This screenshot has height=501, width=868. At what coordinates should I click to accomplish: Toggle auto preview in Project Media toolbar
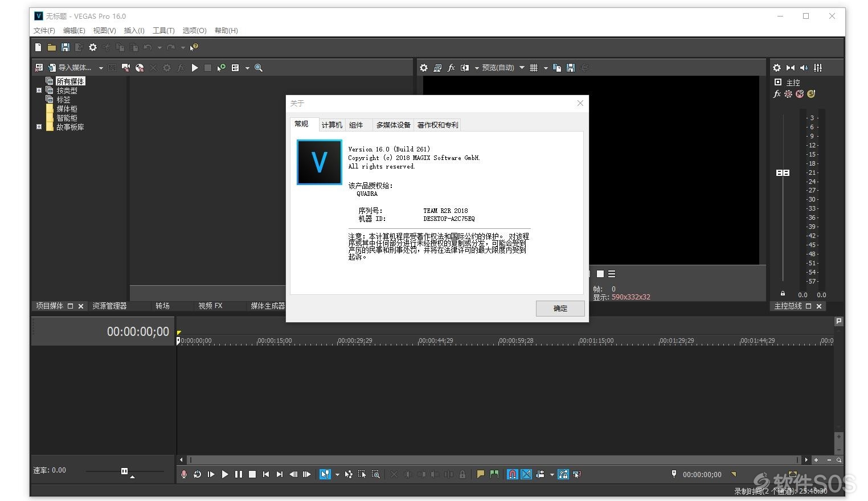tap(222, 68)
